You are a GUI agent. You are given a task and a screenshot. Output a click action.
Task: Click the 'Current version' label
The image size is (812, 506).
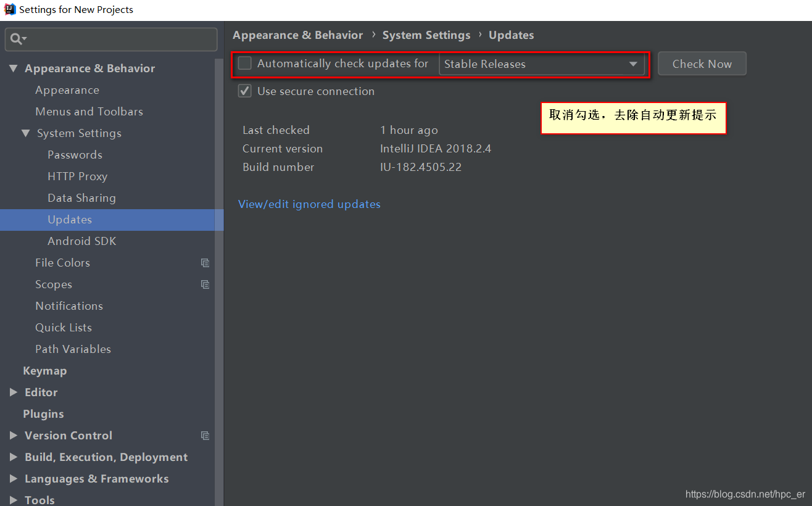283,149
